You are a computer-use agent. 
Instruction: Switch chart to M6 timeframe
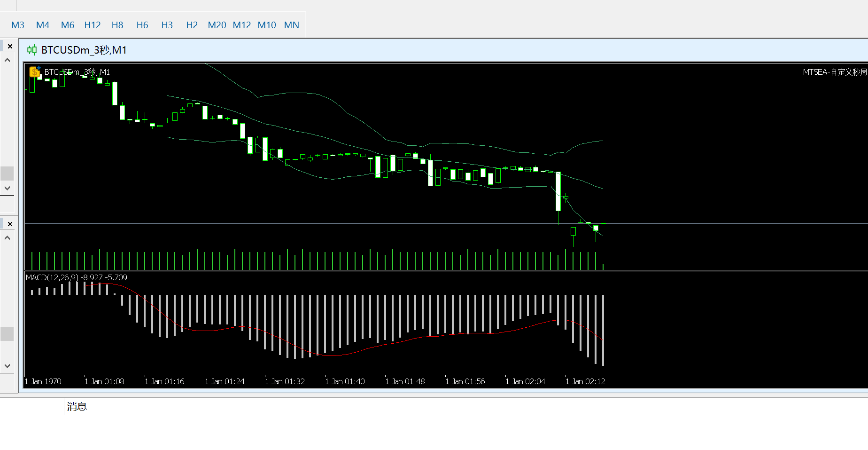pyautogui.click(x=68, y=25)
